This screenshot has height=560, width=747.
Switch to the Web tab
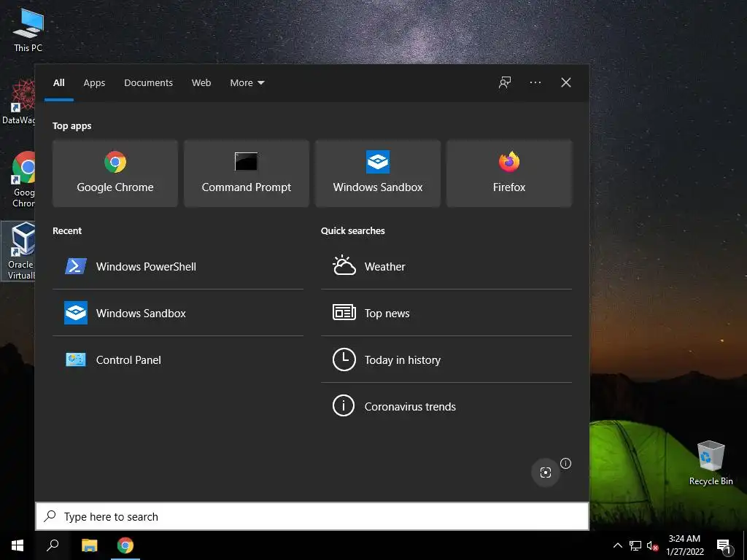pos(201,82)
